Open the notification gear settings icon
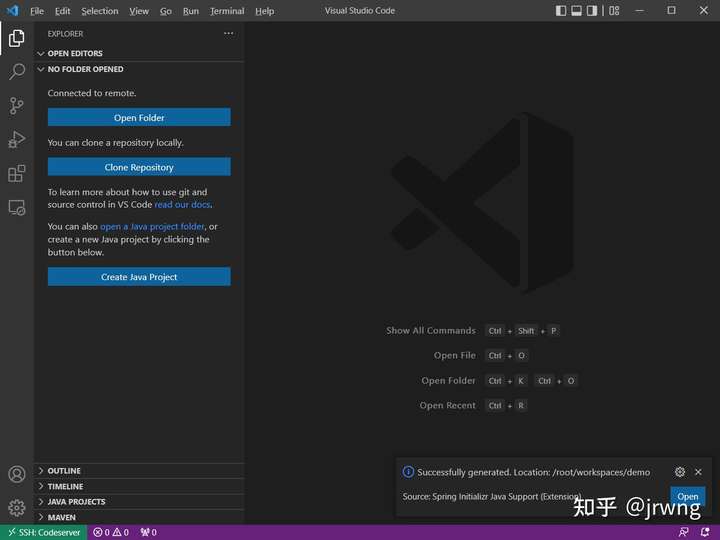The height and width of the screenshot is (540, 720). click(680, 472)
